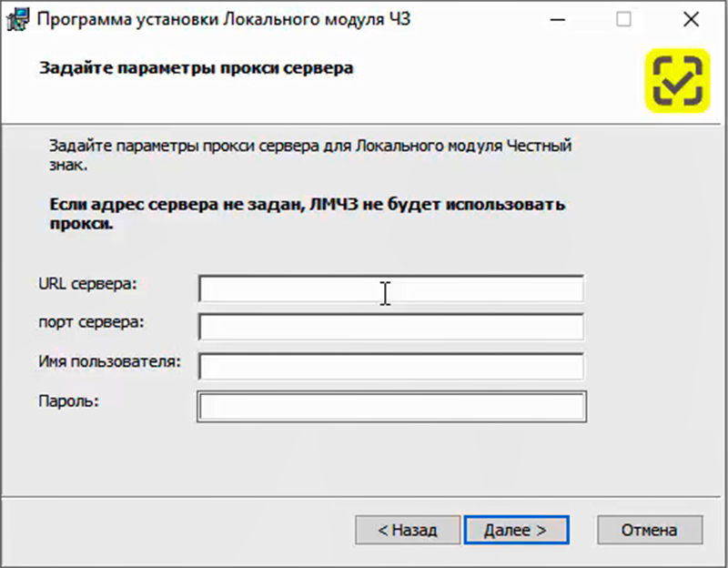Screen dimensions: 728x568
Task: Click the window title 'Программа установки Локального модуля ЧЗ'
Action: [x=224, y=20]
